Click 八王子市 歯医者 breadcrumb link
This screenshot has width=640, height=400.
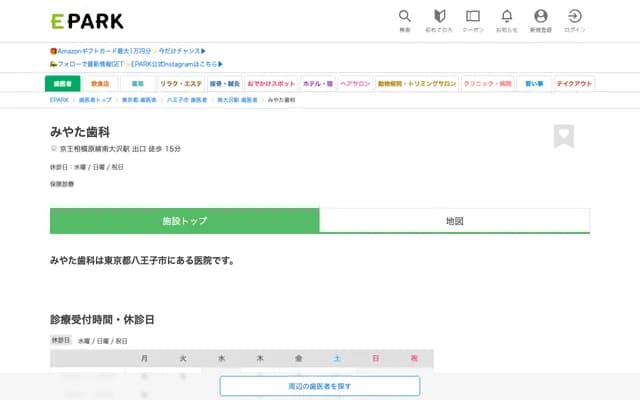187,101
